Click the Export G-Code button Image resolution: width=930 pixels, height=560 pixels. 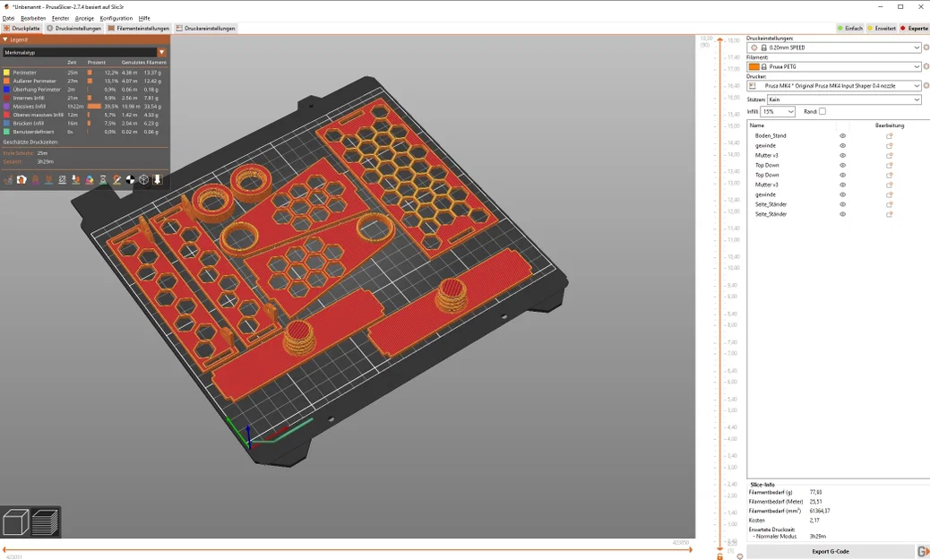tap(831, 552)
